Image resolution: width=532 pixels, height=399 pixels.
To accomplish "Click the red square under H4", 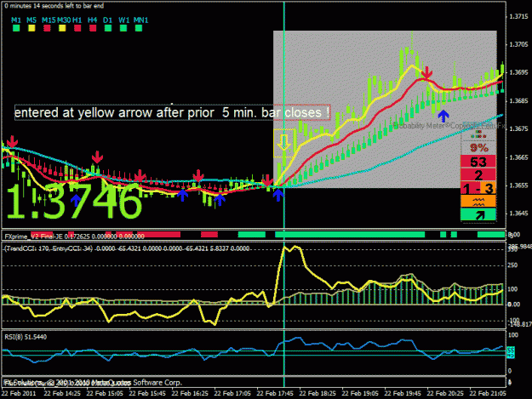I will (93, 28).
